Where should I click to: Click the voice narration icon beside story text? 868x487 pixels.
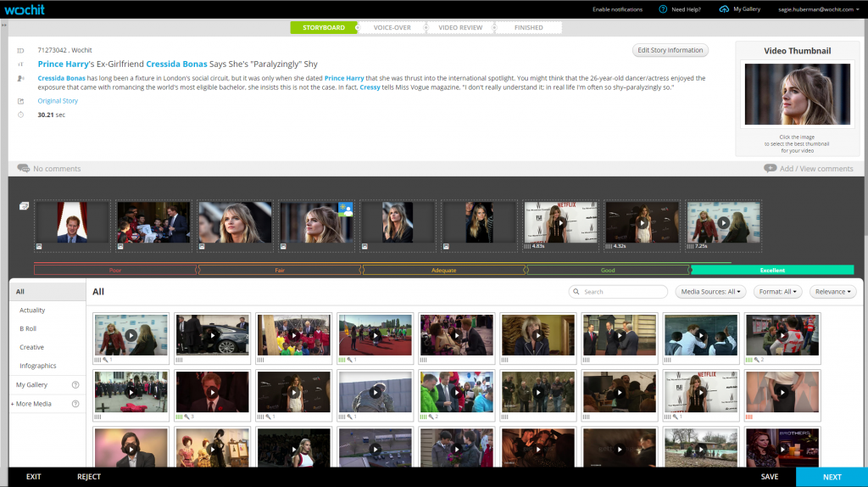(x=20, y=79)
